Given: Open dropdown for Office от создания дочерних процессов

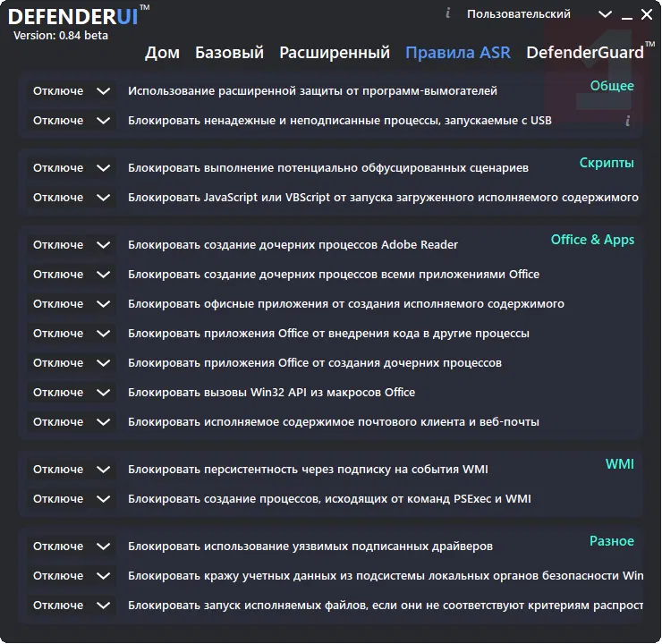Looking at the screenshot, I should [72, 363].
